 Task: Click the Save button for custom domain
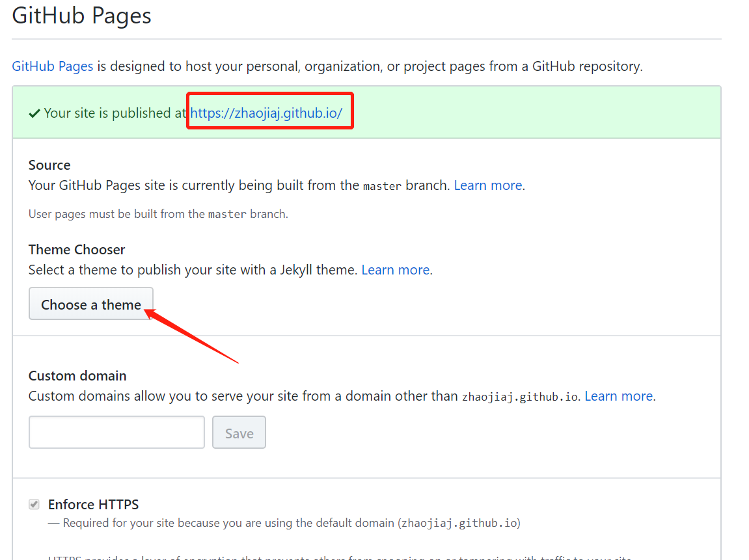coord(239,432)
